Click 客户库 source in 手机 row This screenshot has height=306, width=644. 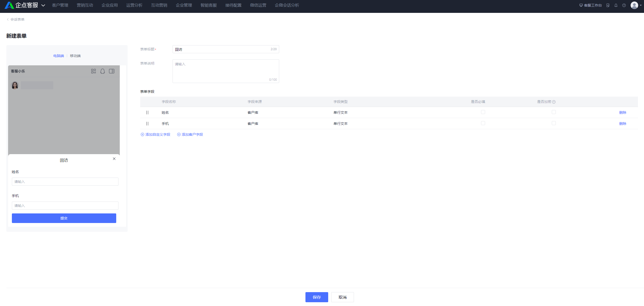[253, 124]
